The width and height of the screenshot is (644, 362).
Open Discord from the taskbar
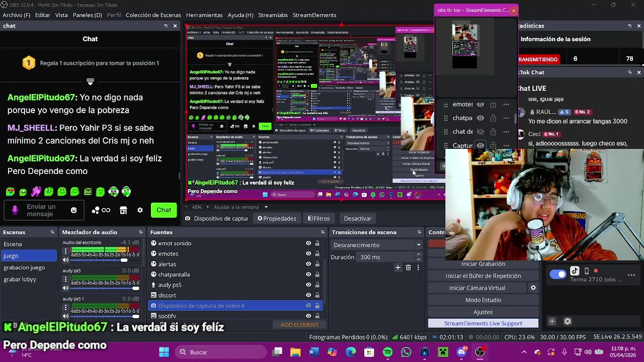[x=461, y=352]
